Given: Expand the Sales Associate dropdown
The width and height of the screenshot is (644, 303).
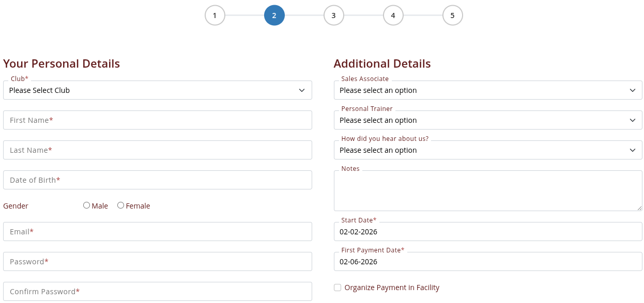Looking at the screenshot, I should pyautogui.click(x=488, y=90).
